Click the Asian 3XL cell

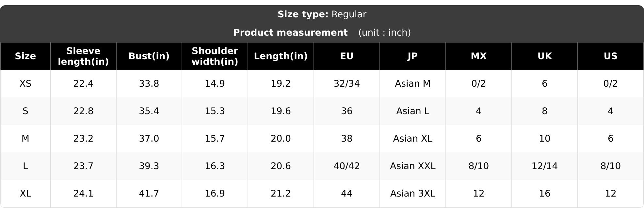413,194
